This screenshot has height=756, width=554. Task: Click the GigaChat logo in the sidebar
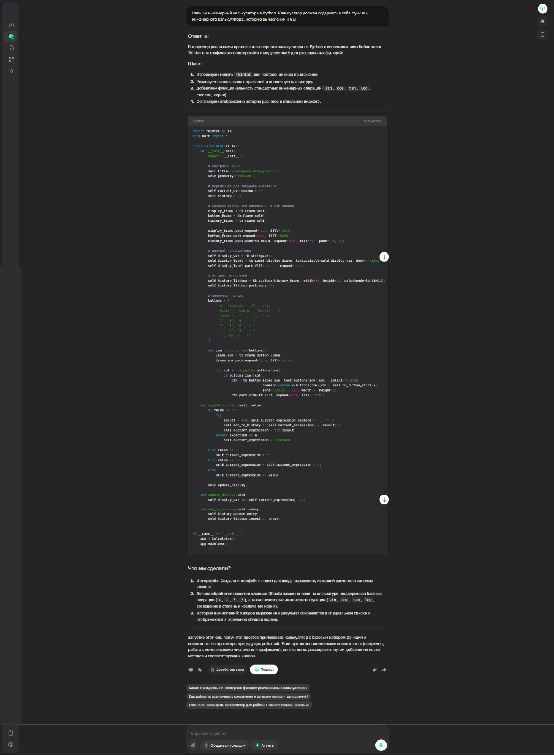coord(11,11)
